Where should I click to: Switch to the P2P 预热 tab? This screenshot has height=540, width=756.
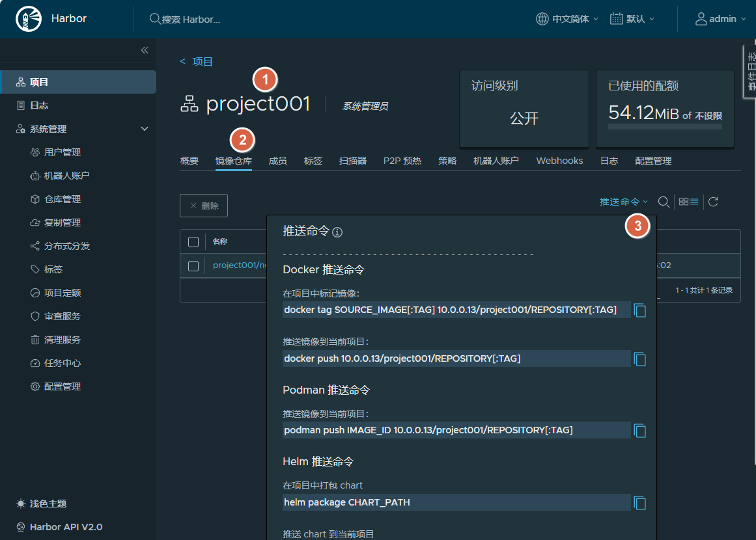tap(402, 161)
